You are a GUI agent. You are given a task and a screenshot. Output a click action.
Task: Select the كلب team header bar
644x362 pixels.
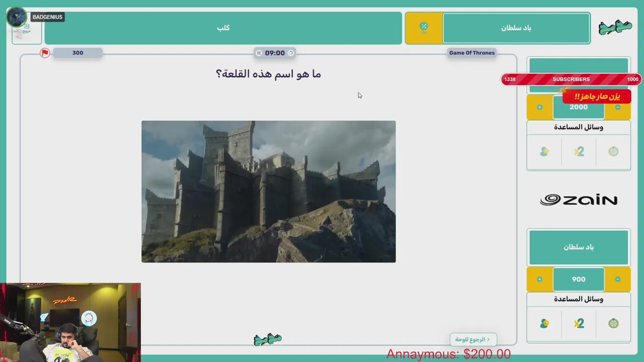pos(223,28)
